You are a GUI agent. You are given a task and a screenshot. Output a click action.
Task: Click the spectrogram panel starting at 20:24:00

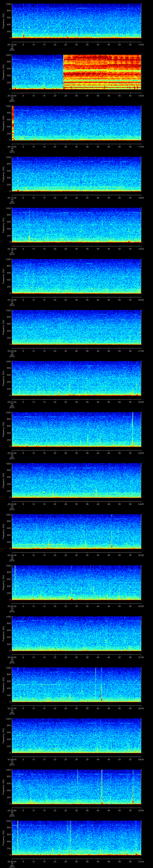77,531
